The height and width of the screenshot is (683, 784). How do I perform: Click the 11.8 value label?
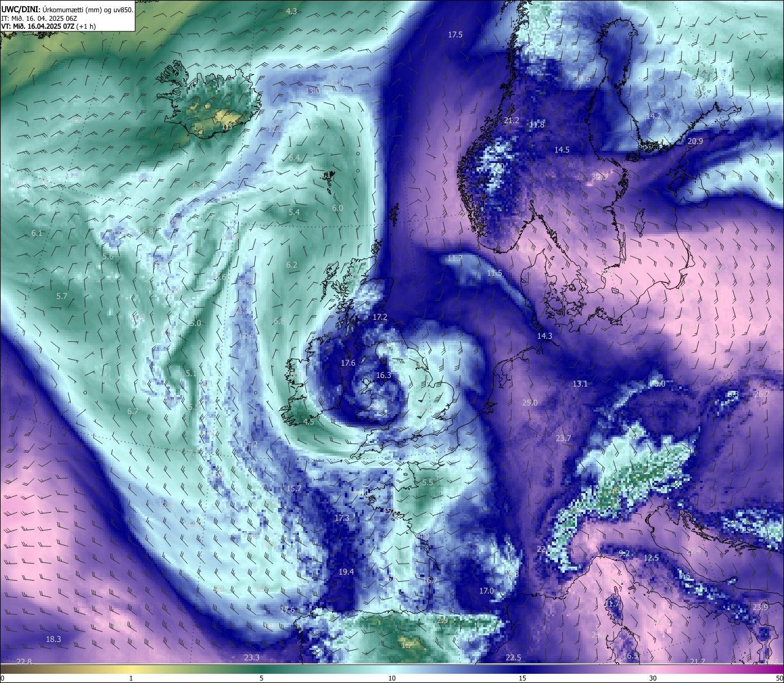click(x=537, y=124)
